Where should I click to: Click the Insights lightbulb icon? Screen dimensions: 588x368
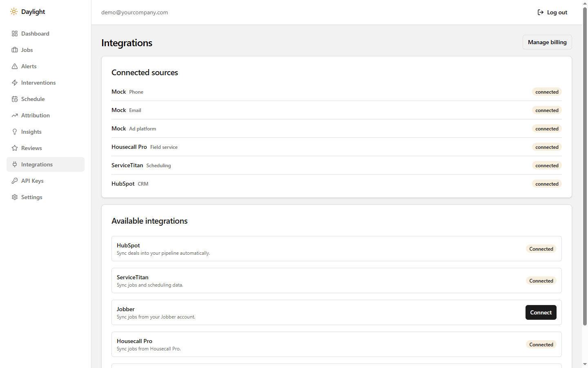15,132
